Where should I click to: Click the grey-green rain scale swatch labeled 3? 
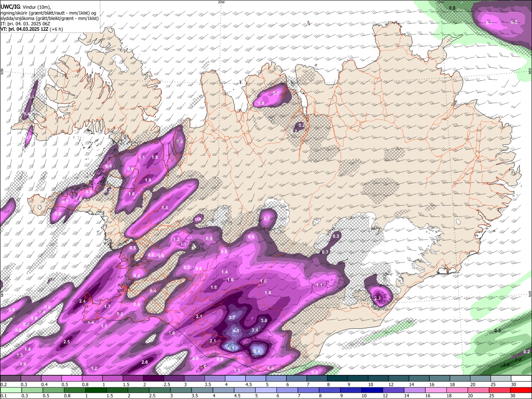click(x=181, y=390)
